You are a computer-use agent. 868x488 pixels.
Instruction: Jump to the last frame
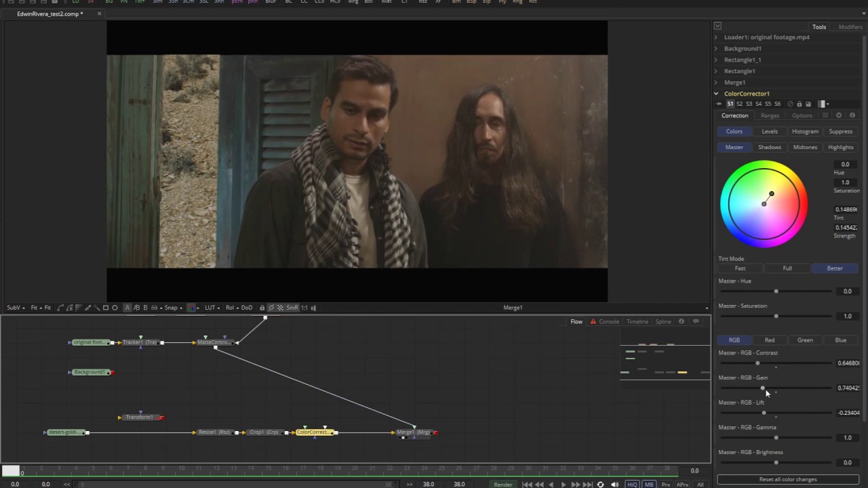point(587,485)
